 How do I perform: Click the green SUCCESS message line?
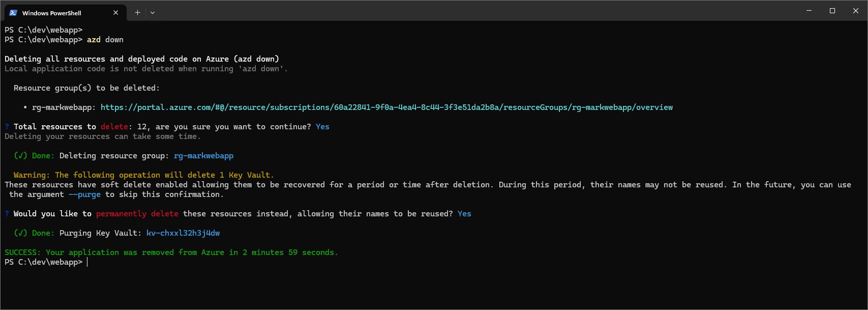171,252
